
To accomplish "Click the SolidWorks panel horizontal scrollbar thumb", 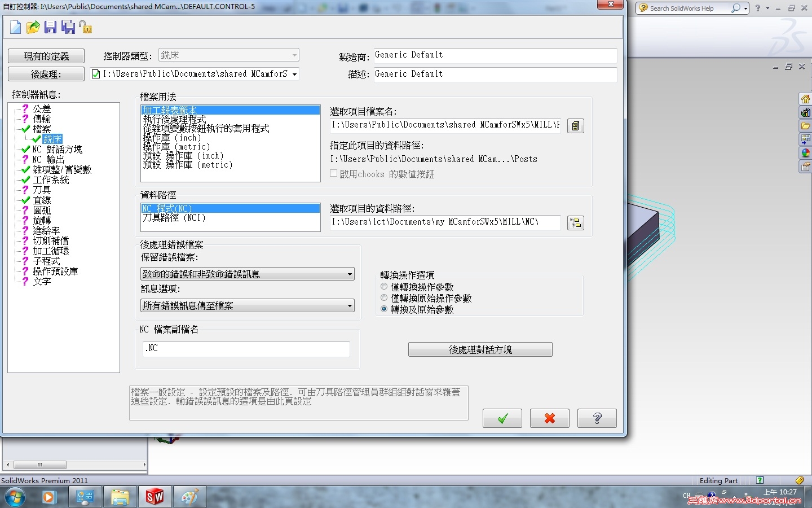I will 40,465.
